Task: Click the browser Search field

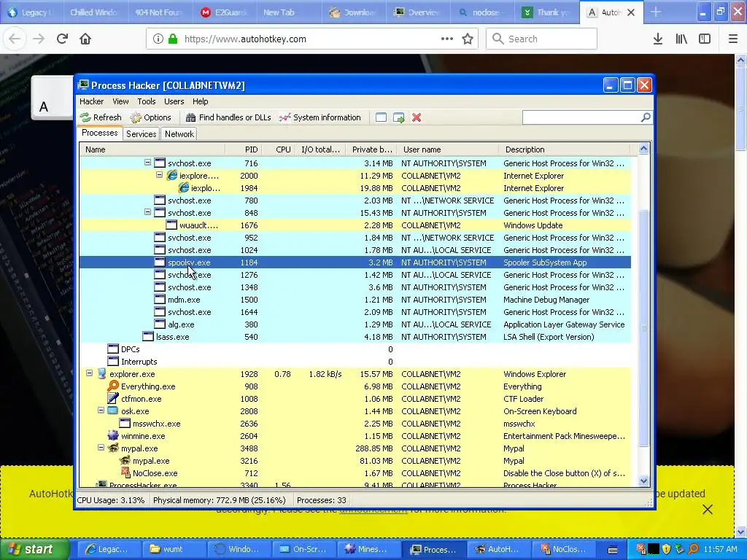Action: [541, 39]
